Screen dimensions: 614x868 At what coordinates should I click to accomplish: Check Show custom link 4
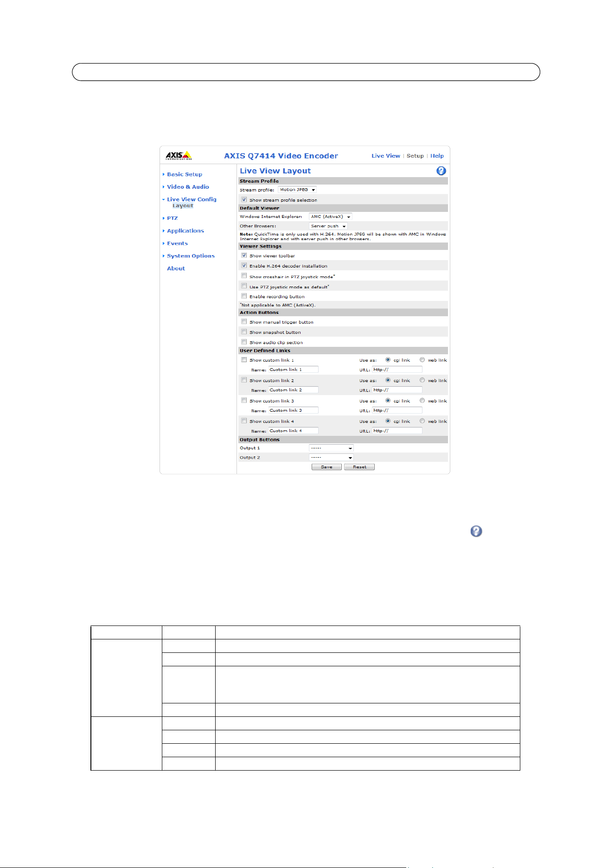[x=244, y=421]
